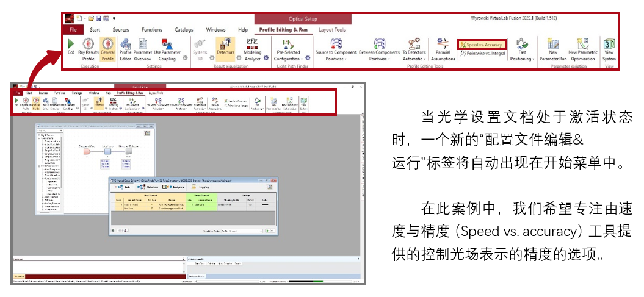644x297 pixels.
Task: Click the Optical Setup contextual header in enlarged ribbon
Action: click(x=302, y=19)
